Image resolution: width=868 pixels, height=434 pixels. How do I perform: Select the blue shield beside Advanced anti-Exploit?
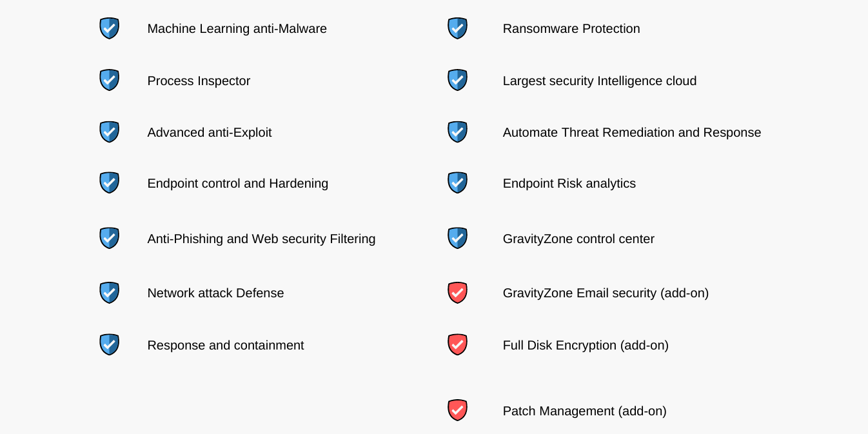click(110, 132)
